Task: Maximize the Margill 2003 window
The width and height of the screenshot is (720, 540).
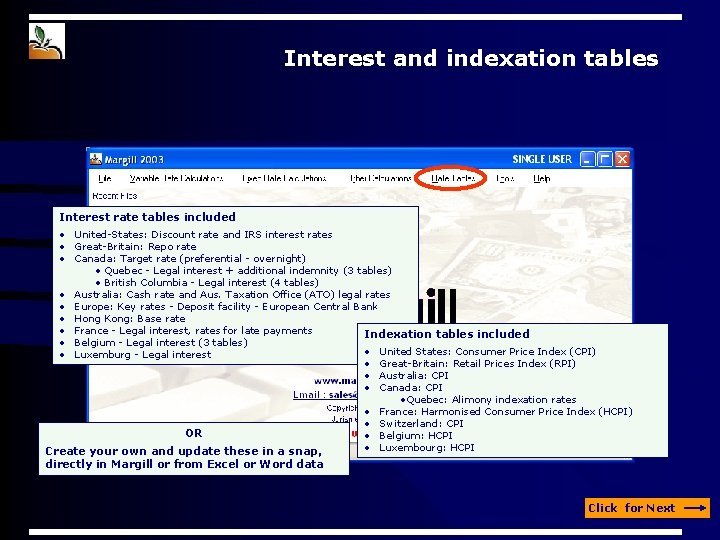Action: [605, 159]
